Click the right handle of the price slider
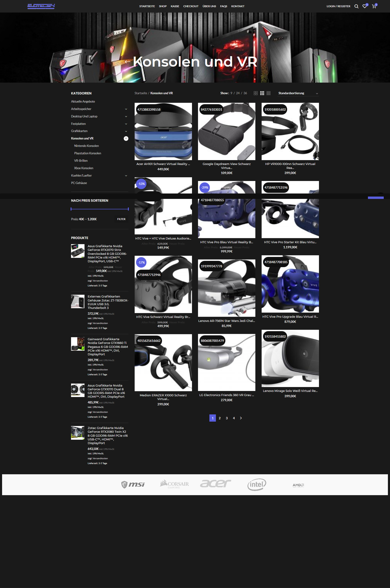 tap(128, 209)
